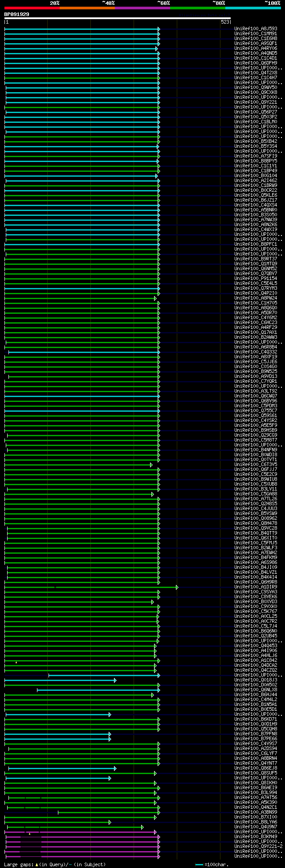
Task: Select the UniRef100_B2WLF3 label
Action: tap(256, 548)
